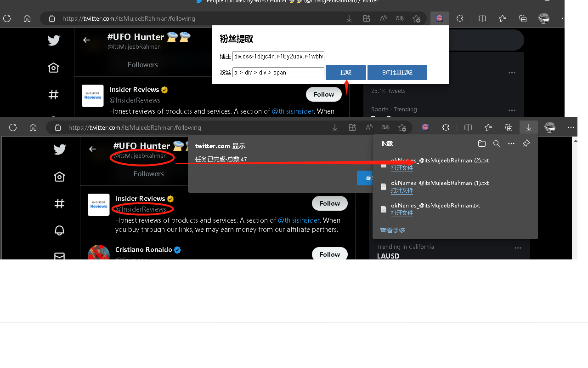Screen dimensions: 588x368
Task: Open the Extensions puzzle icon in upper browser
Action: tap(460, 18)
